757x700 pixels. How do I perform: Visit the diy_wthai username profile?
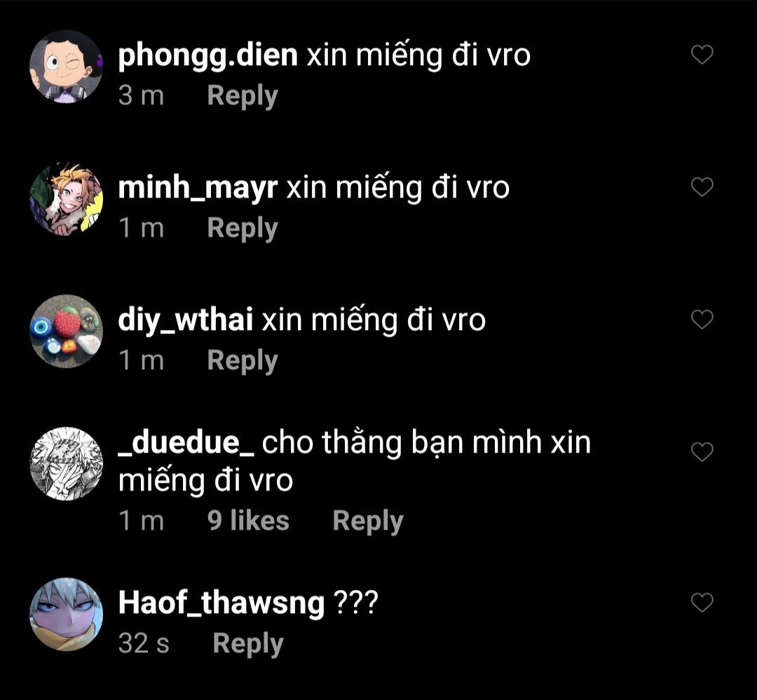[185, 320]
